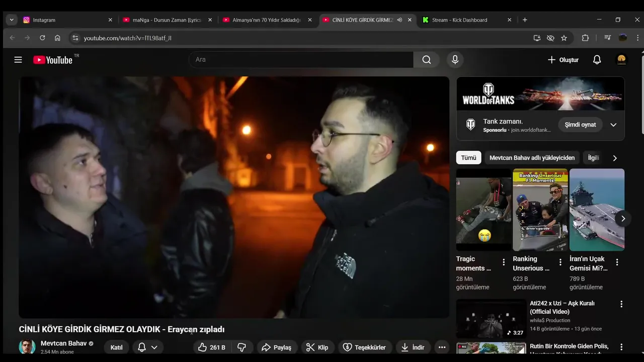Viewport: 644px width, 362px height.
Task: Bookmark this page with the star icon
Action: [x=564, y=38]
